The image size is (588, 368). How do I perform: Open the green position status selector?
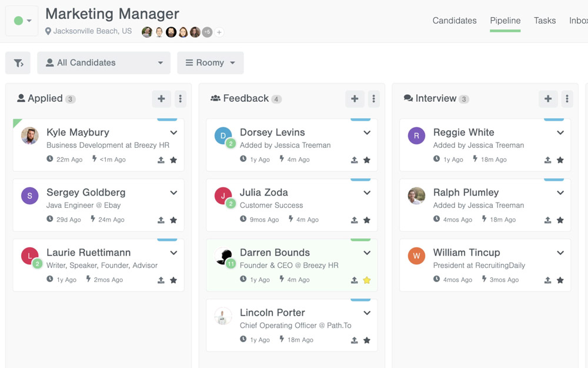[22, 21]
